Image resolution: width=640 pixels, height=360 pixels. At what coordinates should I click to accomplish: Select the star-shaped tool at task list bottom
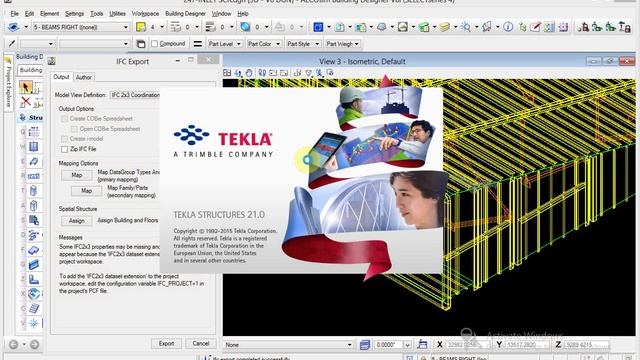point(34,323)
